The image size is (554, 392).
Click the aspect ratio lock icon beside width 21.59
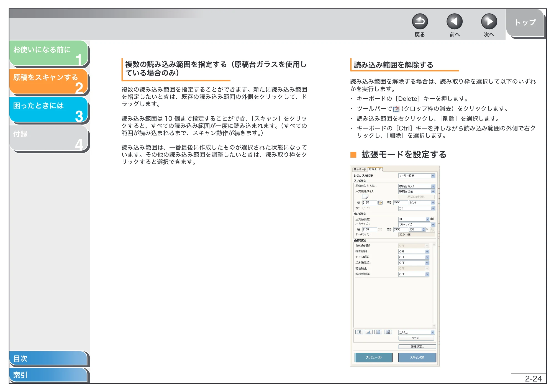(380, 203)
